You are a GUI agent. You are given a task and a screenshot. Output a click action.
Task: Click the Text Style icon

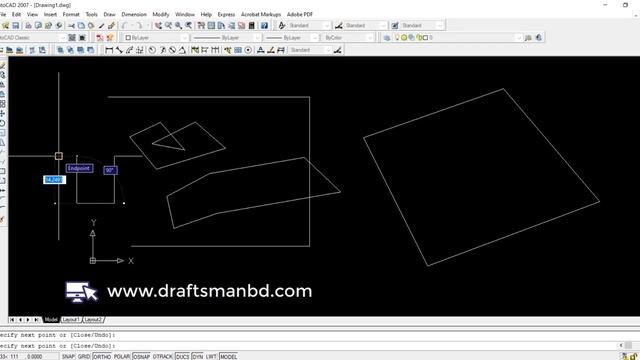[x=282, y=25]
